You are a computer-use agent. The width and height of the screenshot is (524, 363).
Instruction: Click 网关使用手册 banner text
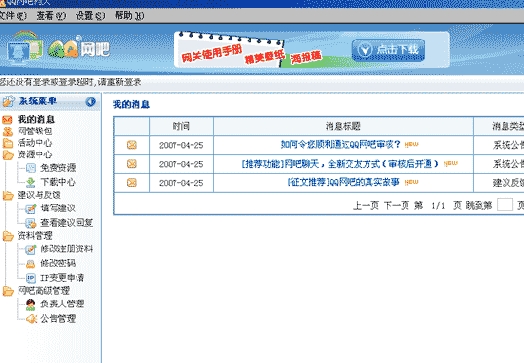point(212,53)
